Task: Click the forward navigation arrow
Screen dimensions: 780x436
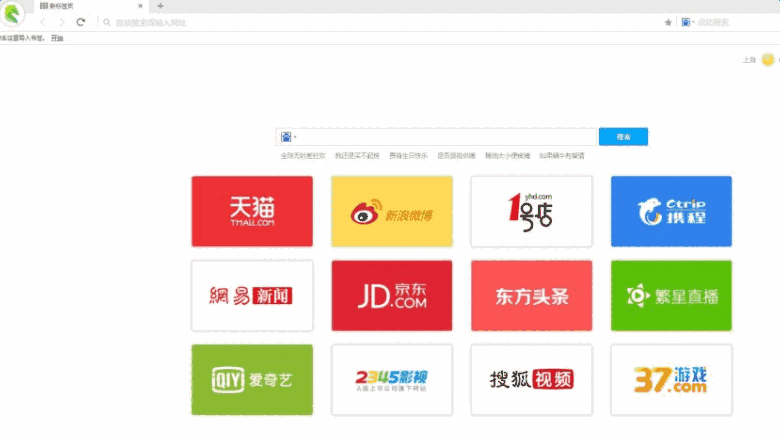Action: (62, 22)
